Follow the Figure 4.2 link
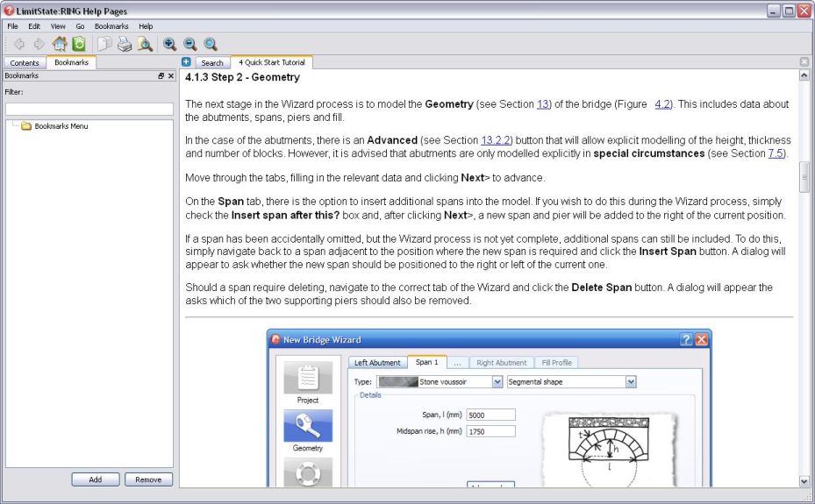815x504 pixels. [662, 104]
